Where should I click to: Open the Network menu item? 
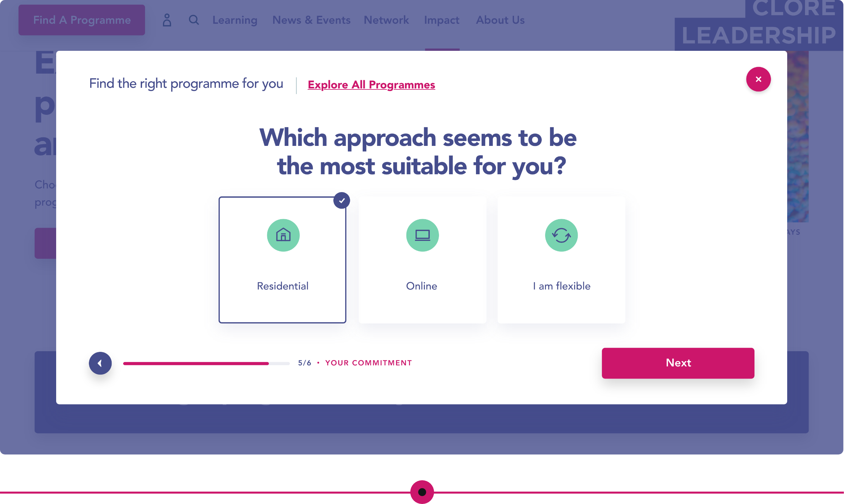(386, 20)
